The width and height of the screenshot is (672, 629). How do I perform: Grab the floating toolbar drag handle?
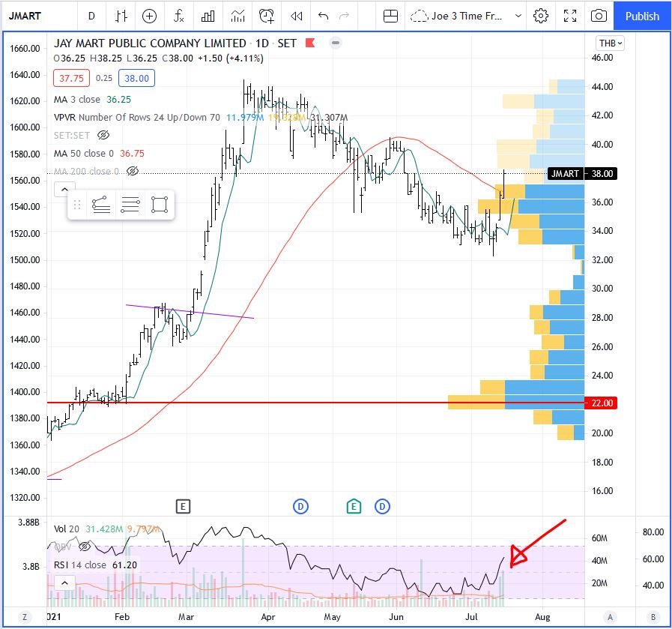[x=77, y=205]
